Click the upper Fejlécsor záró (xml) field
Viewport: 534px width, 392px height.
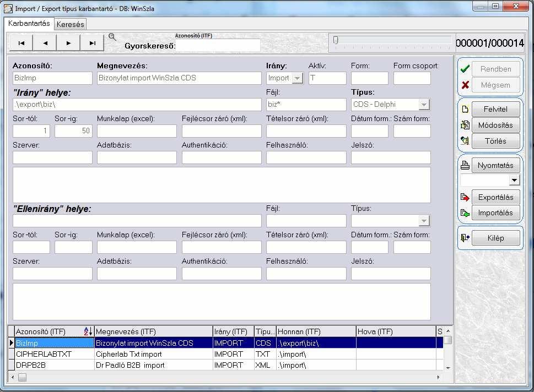pos(222,131)
